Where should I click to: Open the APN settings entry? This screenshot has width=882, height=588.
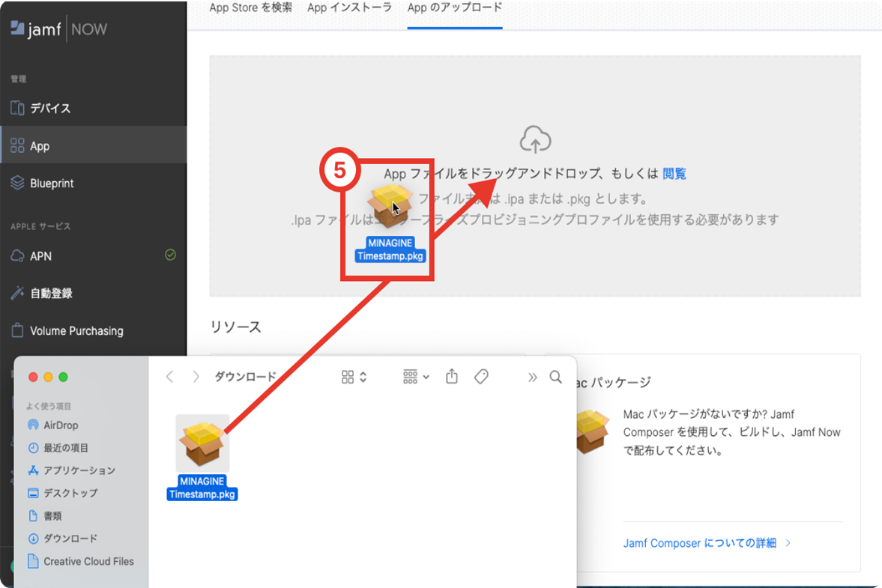(94, 255)
